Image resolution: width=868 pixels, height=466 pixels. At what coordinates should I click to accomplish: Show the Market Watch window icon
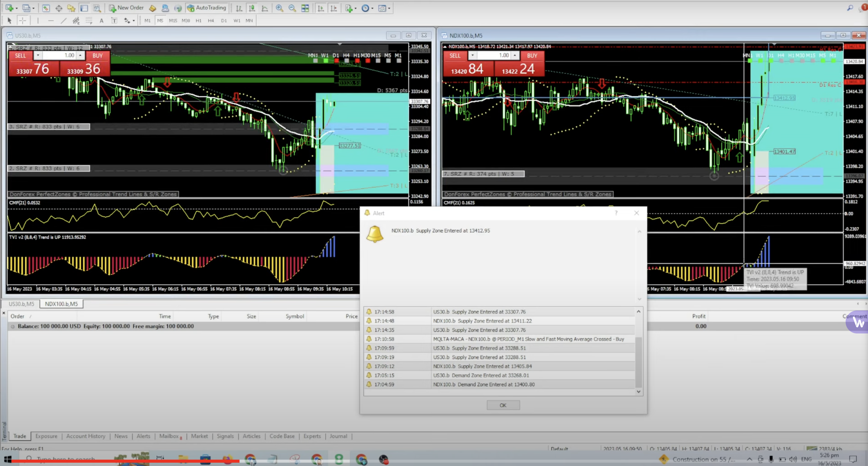click(x=46, y=8)
